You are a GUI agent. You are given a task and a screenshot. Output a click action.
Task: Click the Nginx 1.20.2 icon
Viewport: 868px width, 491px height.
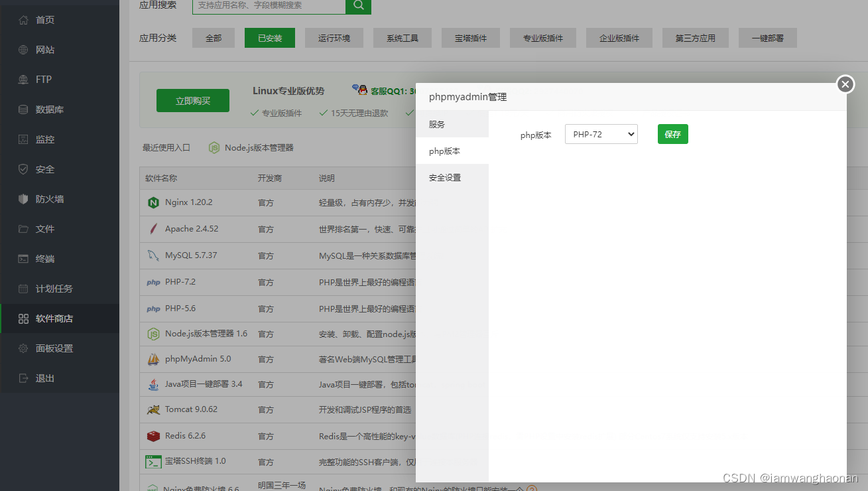coord(153,202)
